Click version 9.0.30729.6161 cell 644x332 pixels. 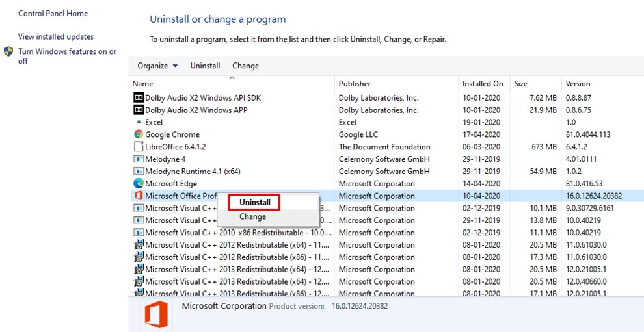click(x=590, y=208)
